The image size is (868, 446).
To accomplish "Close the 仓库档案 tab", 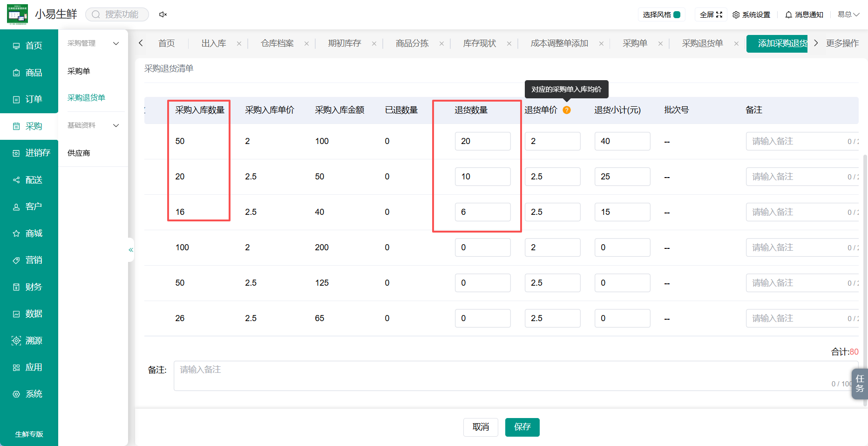I will [x=306, y=43].
